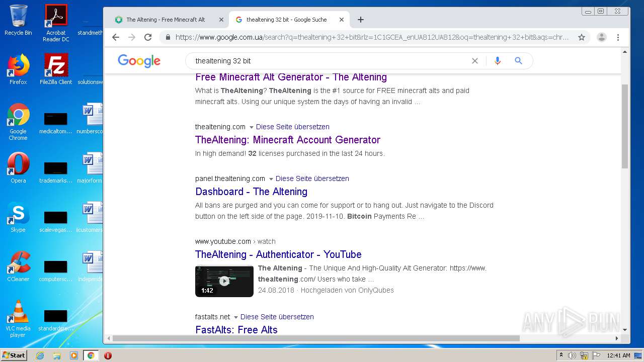Go forward using the browser forward arrow
Viewport: 644px width, 362px height.
tap(132, 37)
